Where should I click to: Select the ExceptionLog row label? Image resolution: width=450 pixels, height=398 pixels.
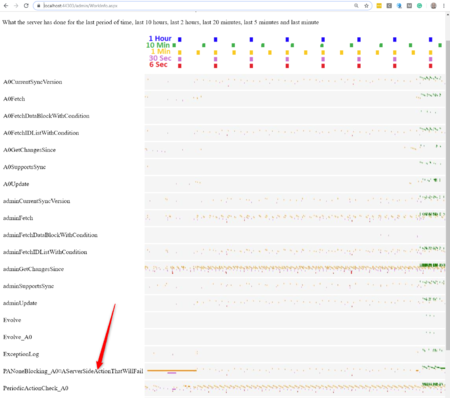click(21, 354)
